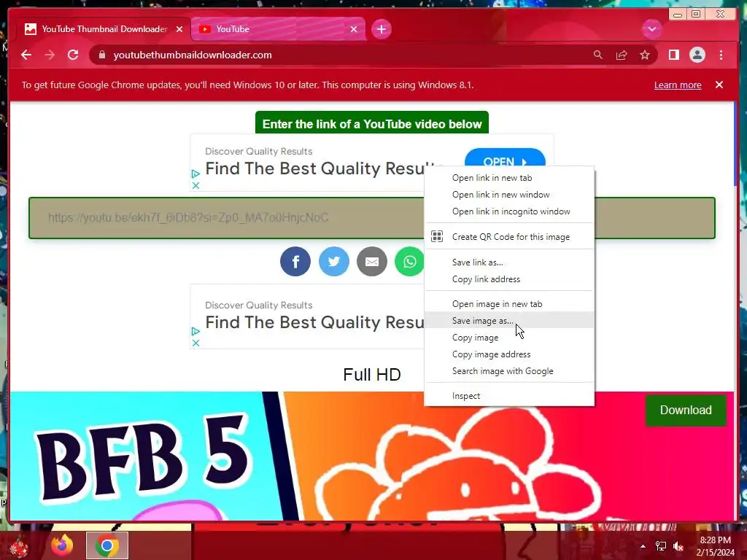Click the Start button ornament icon
The image size is (747, 560).
[x=18, y=546]
